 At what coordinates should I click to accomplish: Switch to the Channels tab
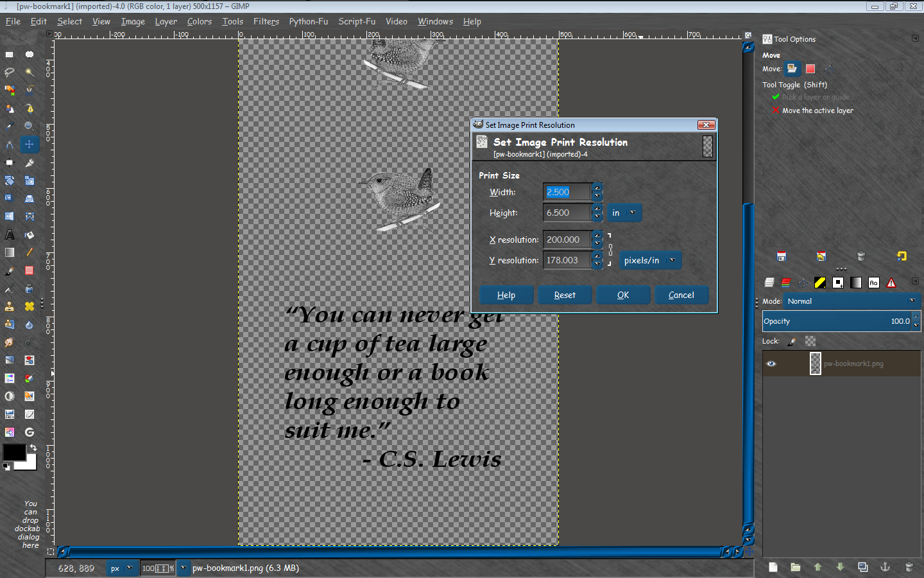click(786, 283)
